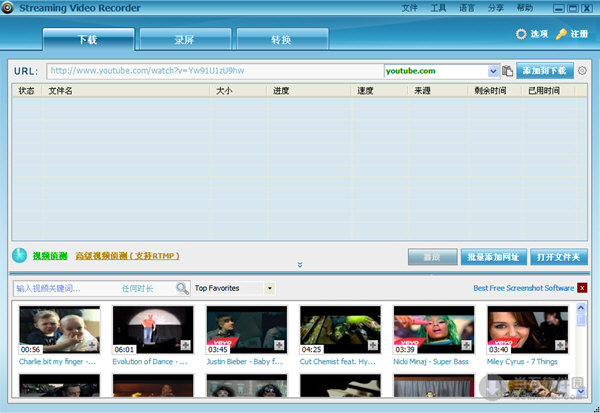
Task: Click the 选项 text label
Action: (539, 34)
